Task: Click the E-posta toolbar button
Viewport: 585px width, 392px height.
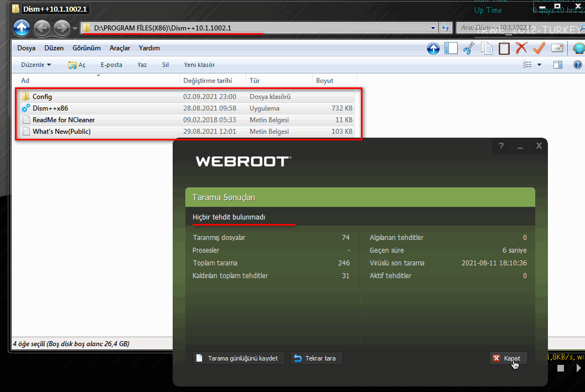Action: click(111, 65)
